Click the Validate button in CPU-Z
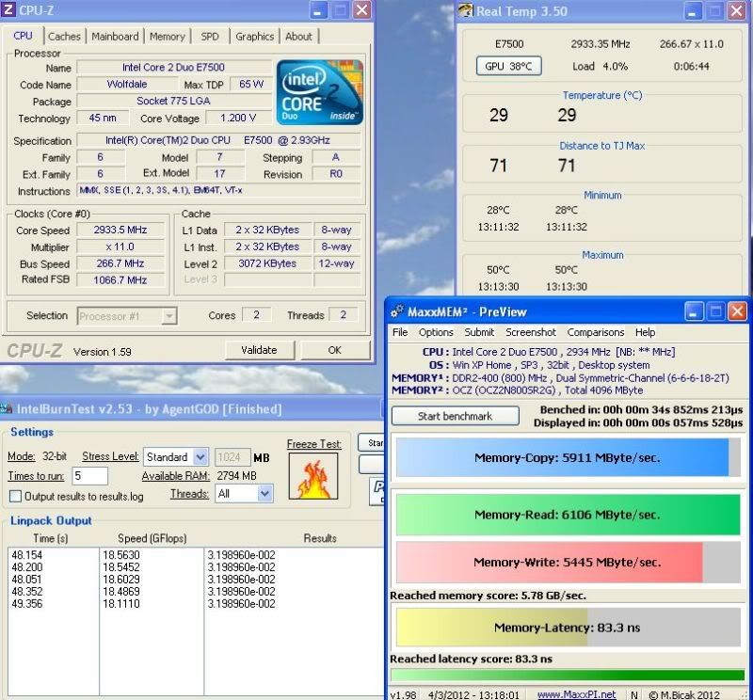The width and height of the screenshot is (753, 700). pyautogui.click(x=260, y=350)
